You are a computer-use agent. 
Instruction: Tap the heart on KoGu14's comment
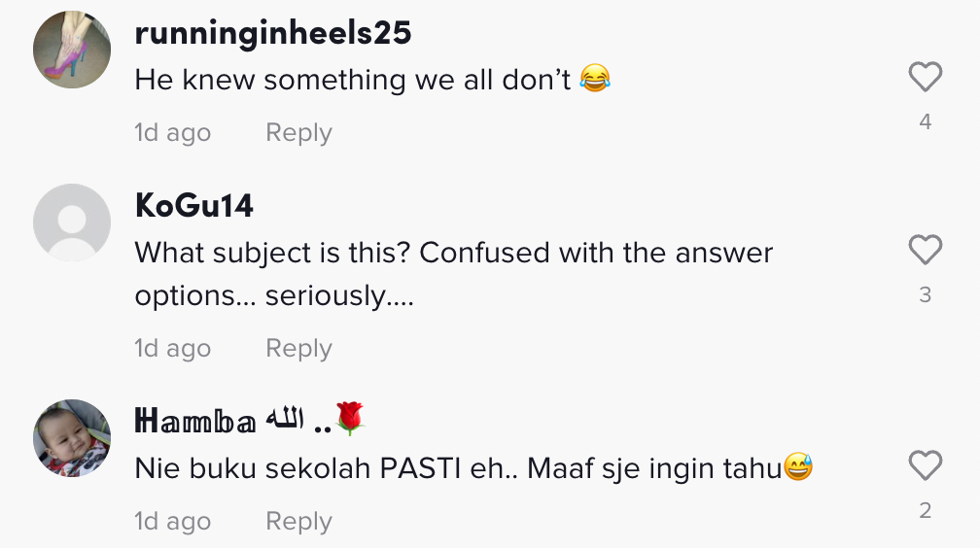pyautogui.click(x=925, y=250)
